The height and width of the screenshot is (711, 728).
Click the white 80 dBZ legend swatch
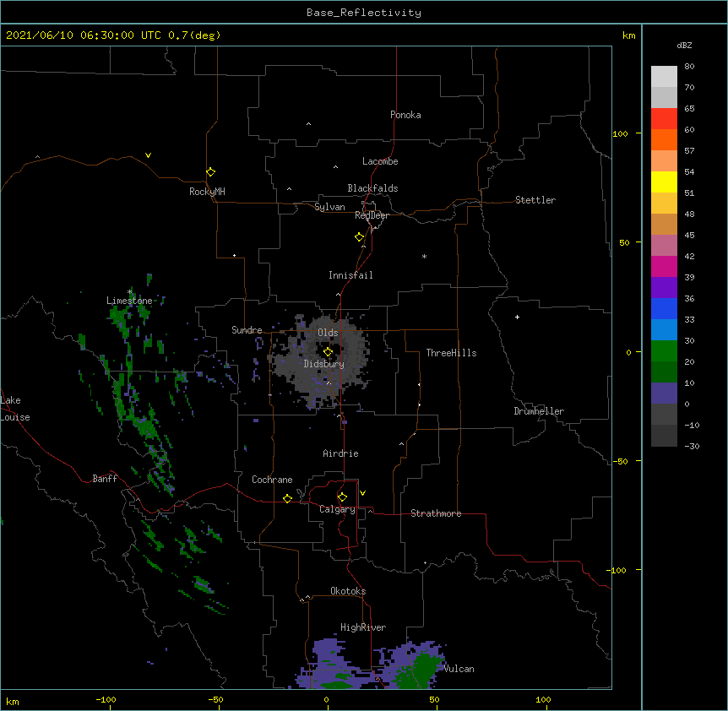point(664,76)
